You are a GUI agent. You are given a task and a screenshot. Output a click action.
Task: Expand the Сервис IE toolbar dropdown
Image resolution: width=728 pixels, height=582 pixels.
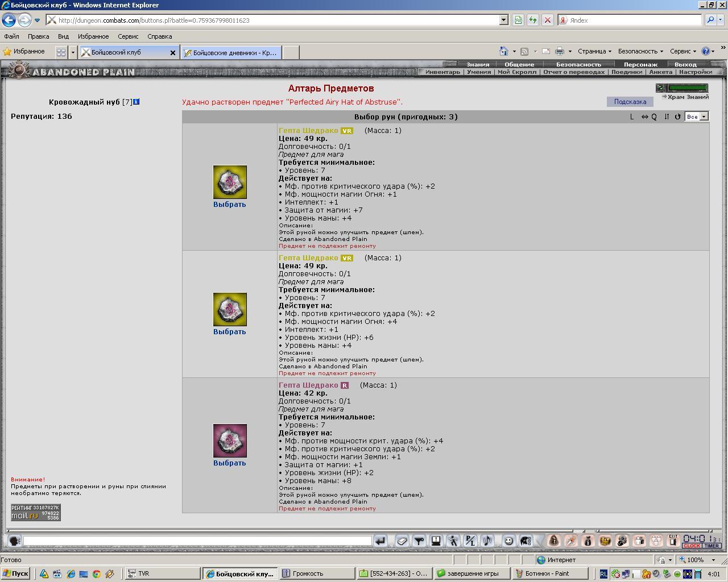[x=682, y=51]
